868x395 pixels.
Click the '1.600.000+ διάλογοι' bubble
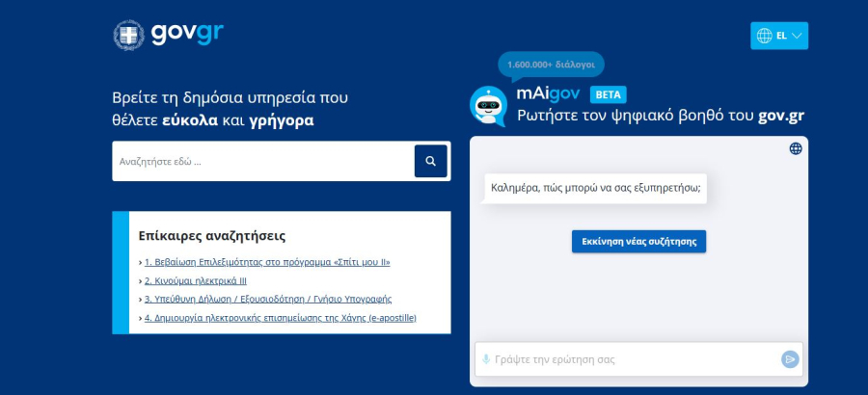pyautogui.click(x=551, y=65)
